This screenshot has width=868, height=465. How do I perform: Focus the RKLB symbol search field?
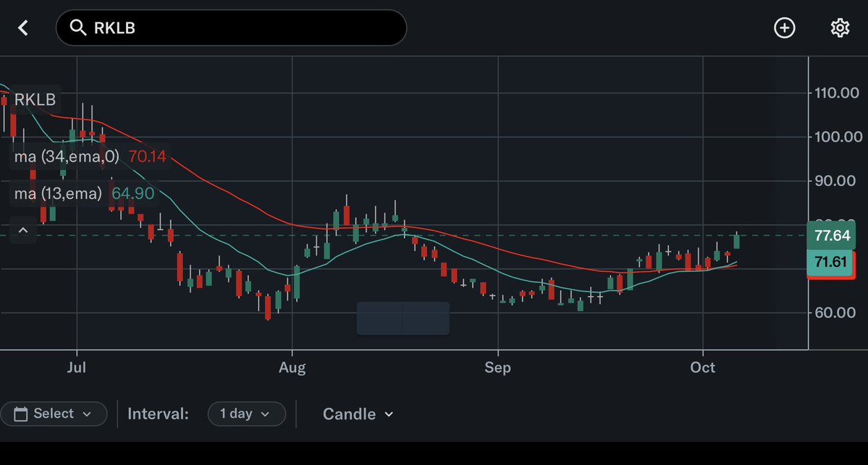pos(232,27)
